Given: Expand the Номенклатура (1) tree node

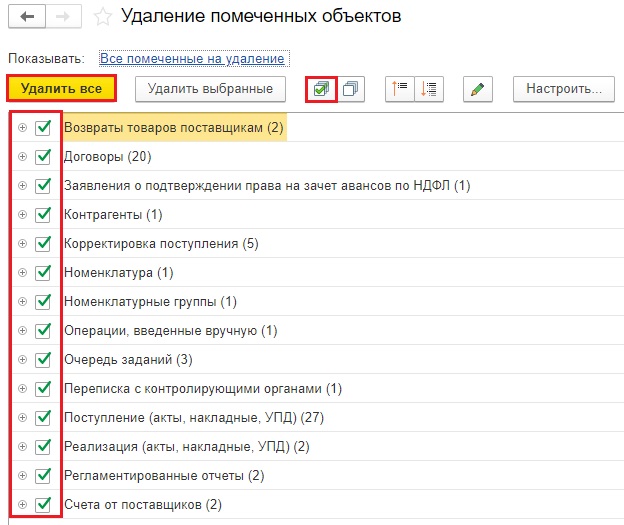Looking at the screenshot, I should (22, 273).
